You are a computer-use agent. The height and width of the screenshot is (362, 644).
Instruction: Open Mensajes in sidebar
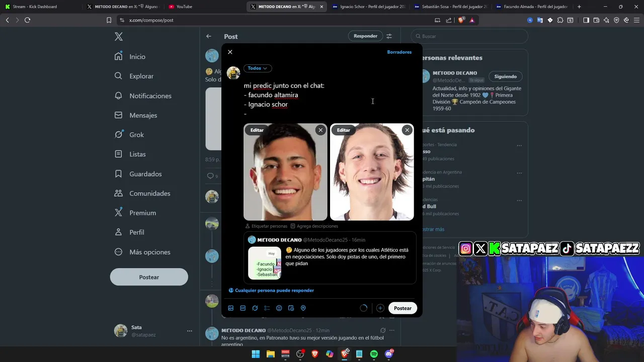click(x=136, y=116)
